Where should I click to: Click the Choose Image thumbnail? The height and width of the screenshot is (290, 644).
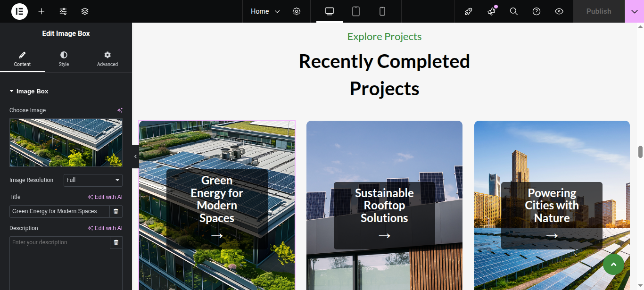click(x=66, y=142)
